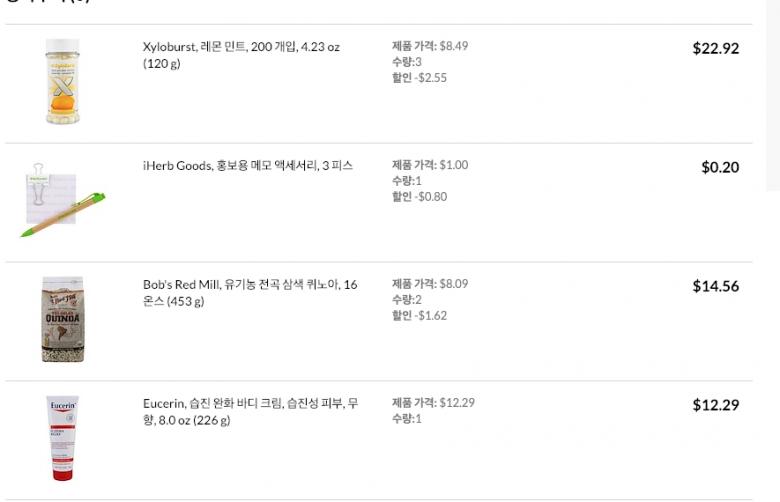Click the $12.29 total for Eucerin
Screen dimensions: 780x502
click(x=715, y=405)
